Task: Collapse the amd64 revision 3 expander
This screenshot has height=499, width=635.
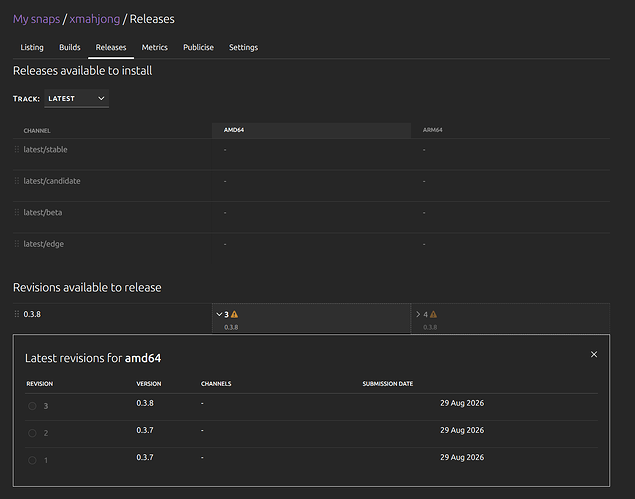Action: [219, 314]
